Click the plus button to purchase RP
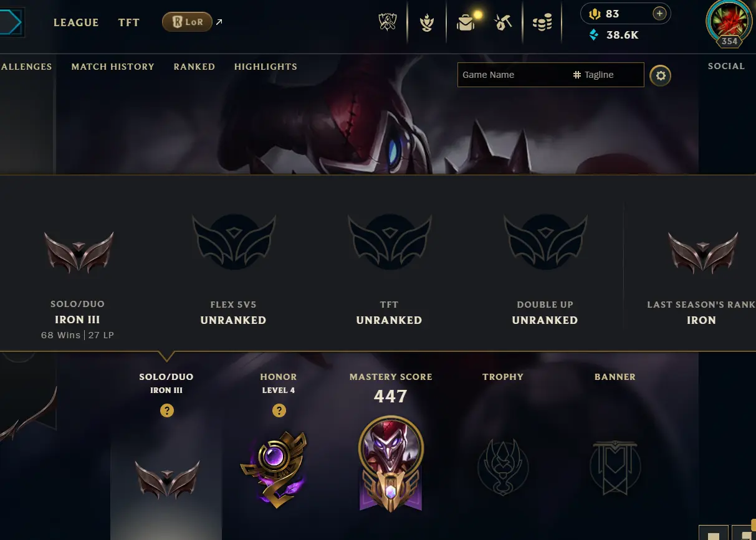Image resolution: width=756 pixels, height=540 pixels. coord(659,14)
